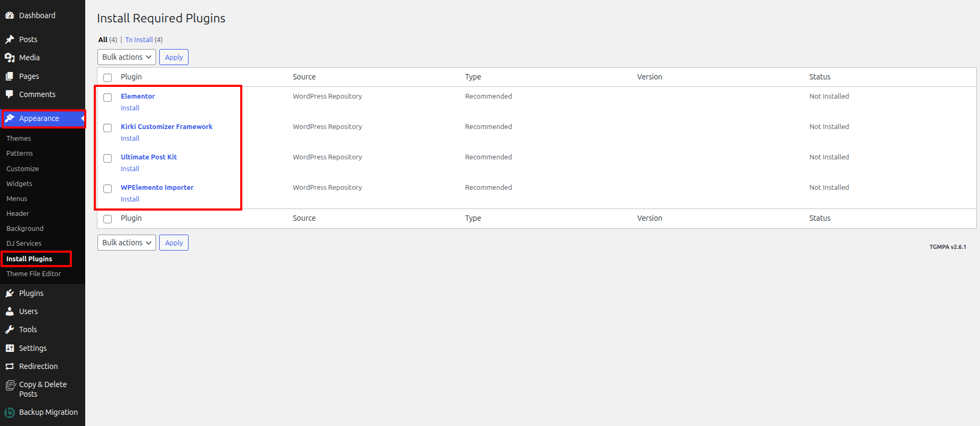Click the Redirection arrows icon
The width and height of the screenshot is (980, 426).
click(x=10, y=366)
